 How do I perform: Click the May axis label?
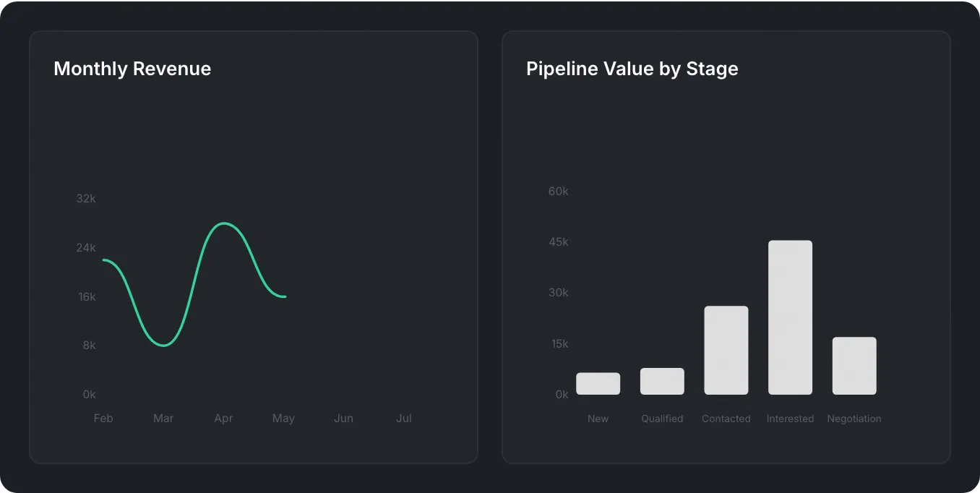coord(283,418)
